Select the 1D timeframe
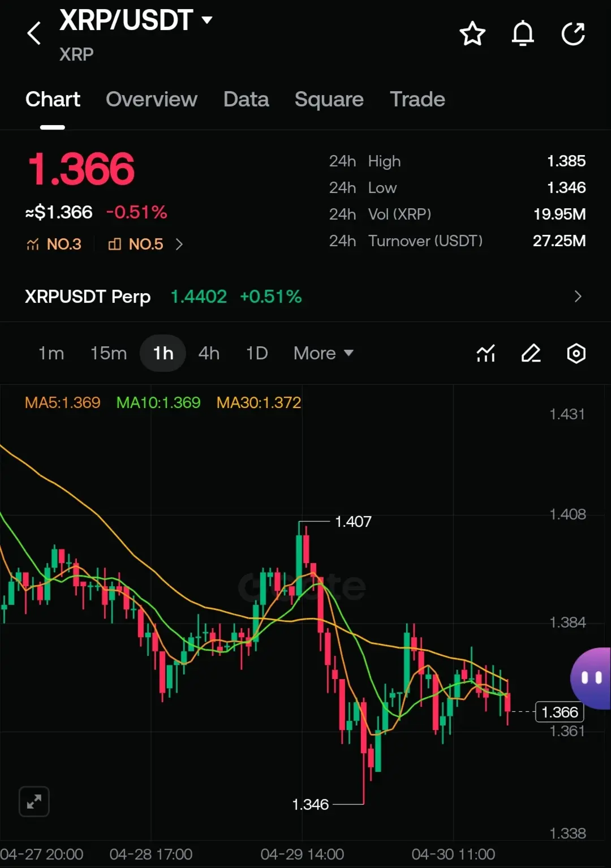This screenshot has width=611, height=868. point(257,353)
